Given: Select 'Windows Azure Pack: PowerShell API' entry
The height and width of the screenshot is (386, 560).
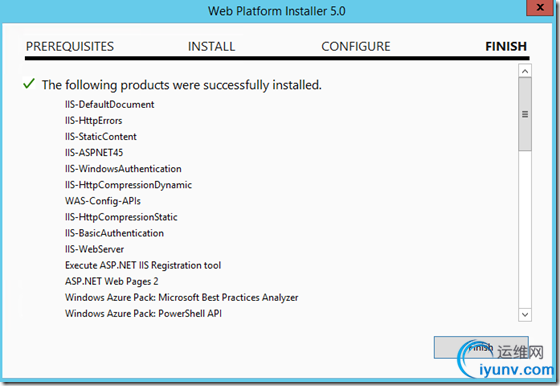Looking at the screenshot, I should [143, 314].
